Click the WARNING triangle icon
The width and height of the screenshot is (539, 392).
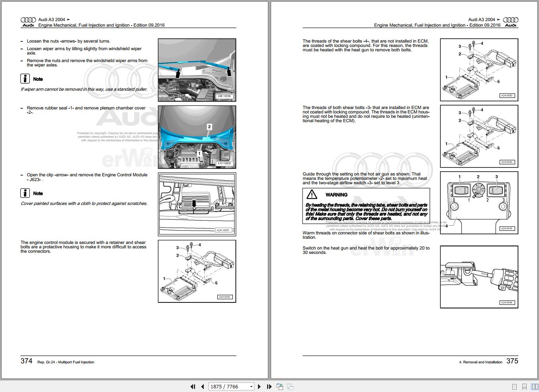point(312,194)
